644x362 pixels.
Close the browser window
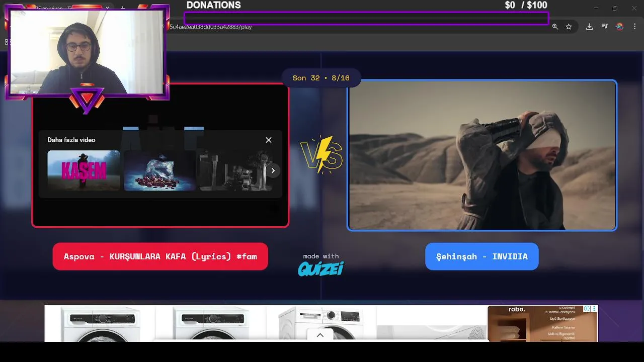(634, 8)
